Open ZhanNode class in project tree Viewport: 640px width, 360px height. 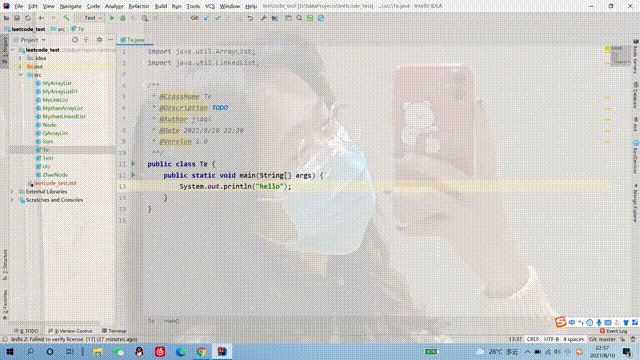[x=55, y=175]
